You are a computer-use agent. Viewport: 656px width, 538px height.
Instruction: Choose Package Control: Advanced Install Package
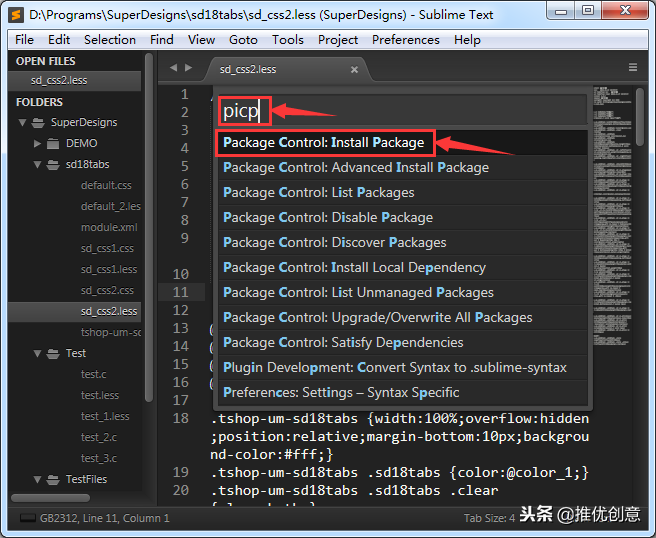coord(402,168)
